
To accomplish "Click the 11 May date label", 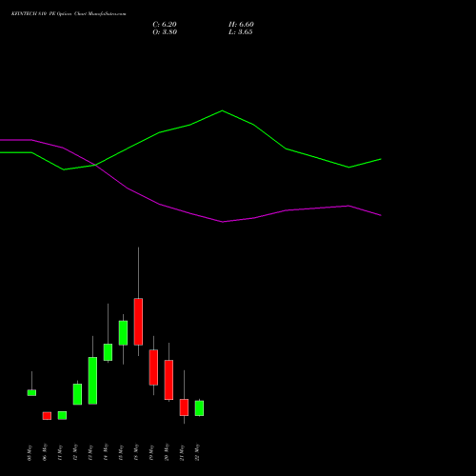I will click(60, 453).
